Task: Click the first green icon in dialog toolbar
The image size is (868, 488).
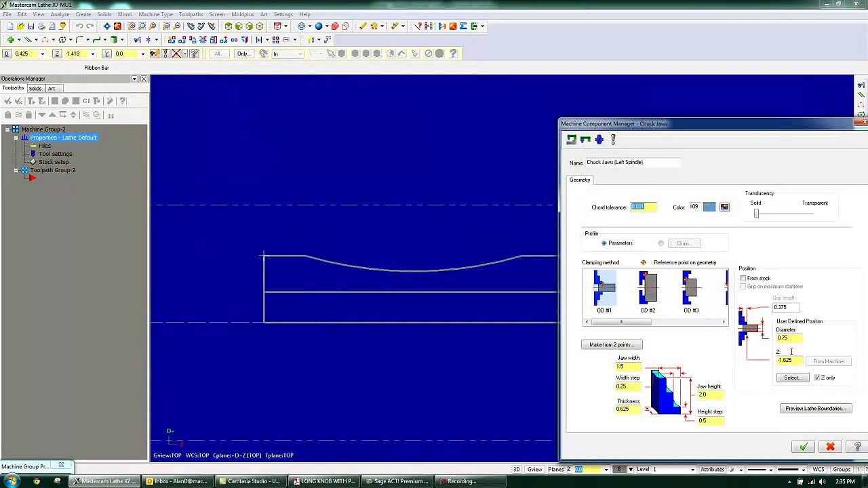Action: [571, 140]
